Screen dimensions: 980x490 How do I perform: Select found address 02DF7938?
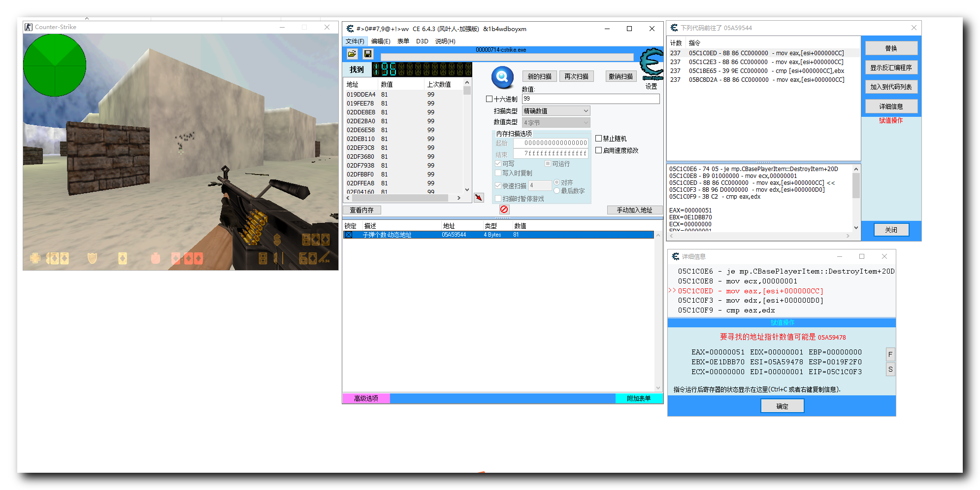coord(361,166)
